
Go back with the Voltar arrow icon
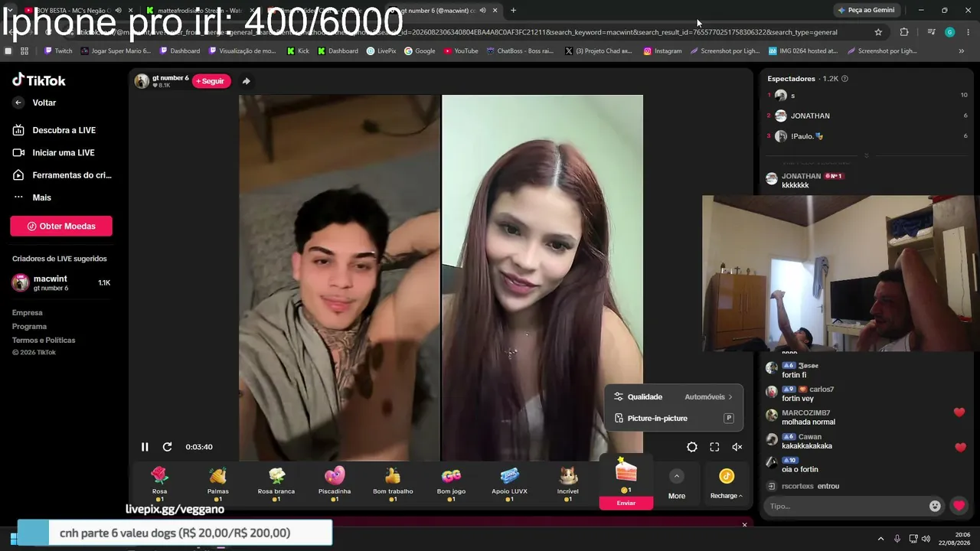(18, 103)
